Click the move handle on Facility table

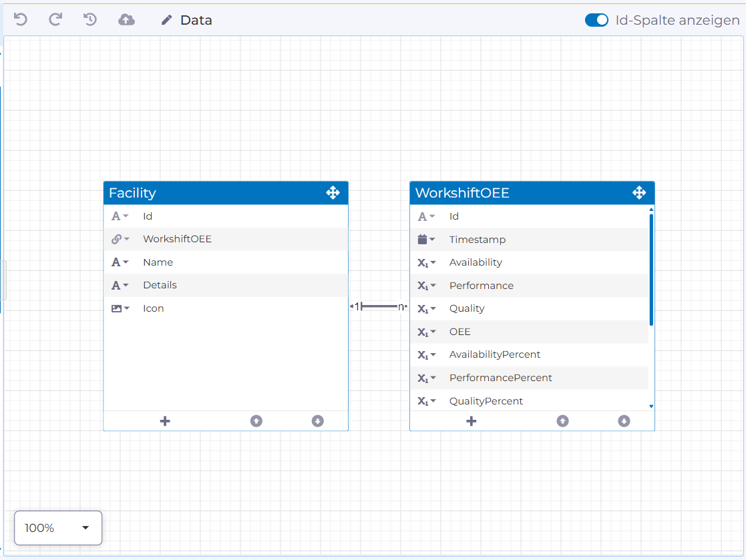(x=333, y=193)
